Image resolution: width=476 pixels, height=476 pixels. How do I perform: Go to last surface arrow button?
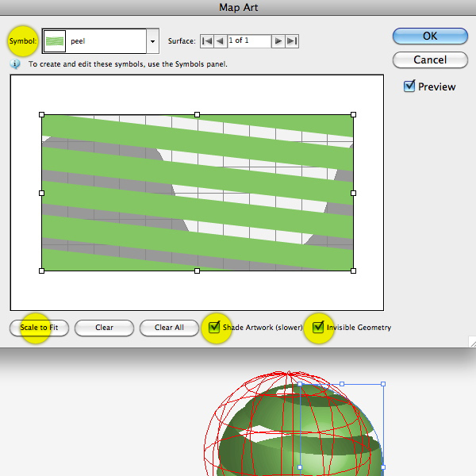coord(292,41)
